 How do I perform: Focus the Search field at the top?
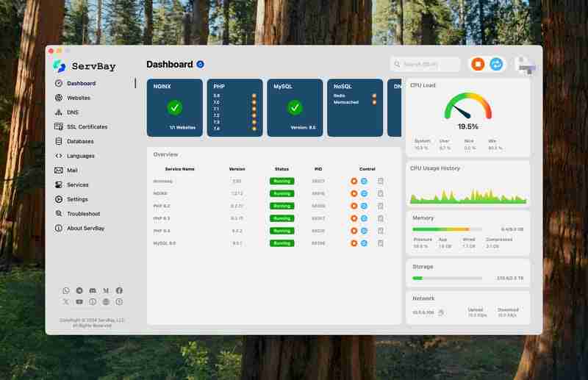point(426,65)
